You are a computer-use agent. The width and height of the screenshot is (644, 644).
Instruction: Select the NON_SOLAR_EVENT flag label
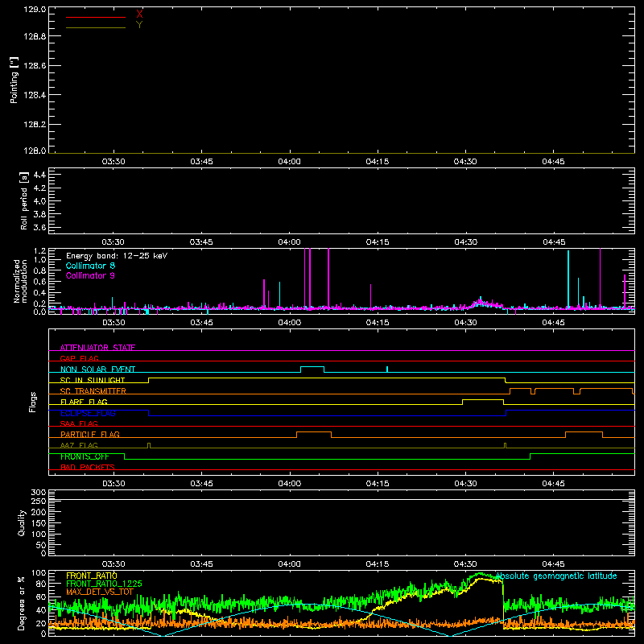(x=97, y=369)
